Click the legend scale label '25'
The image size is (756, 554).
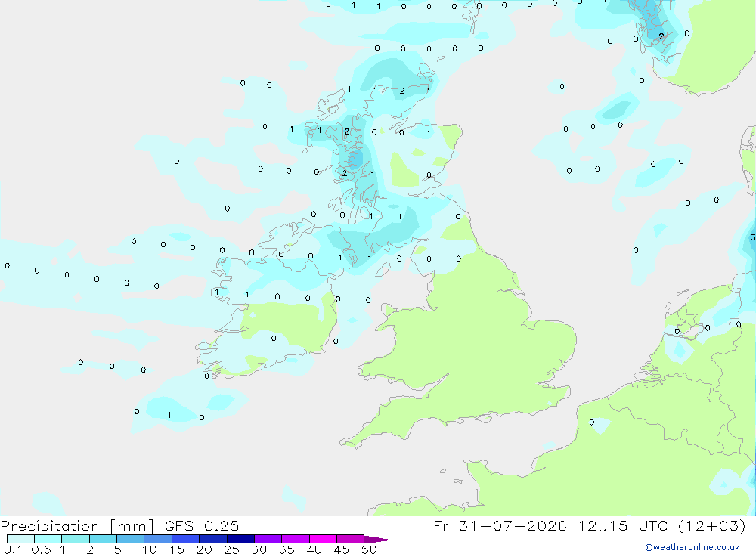(x=231, y=549)
